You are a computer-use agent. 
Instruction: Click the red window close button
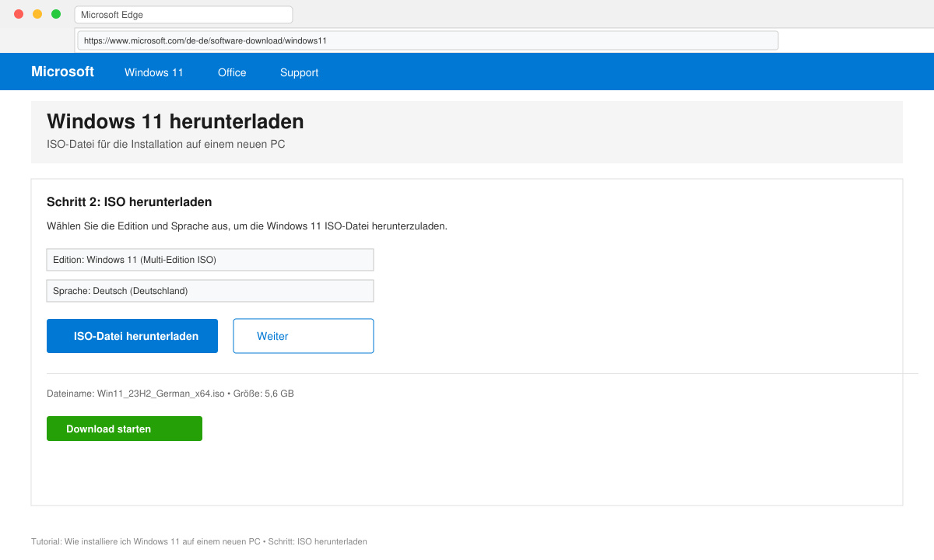19,14
